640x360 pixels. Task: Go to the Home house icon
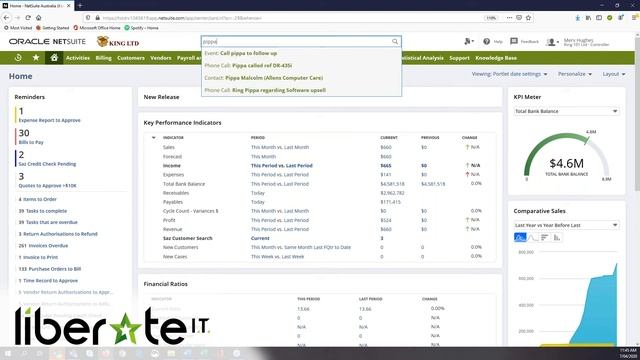pos(54,58)
